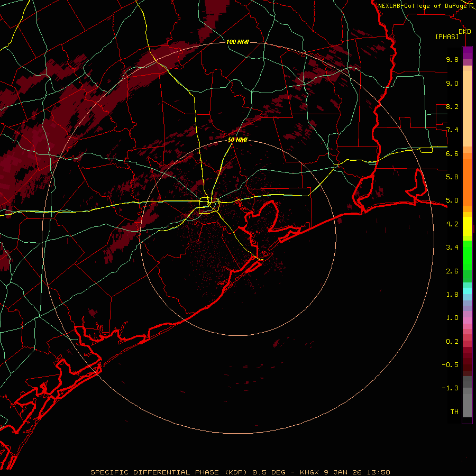Screen dimensions: 476x476
Task: Click the 3.4 scale label
Action: click(x=452, y=248)
